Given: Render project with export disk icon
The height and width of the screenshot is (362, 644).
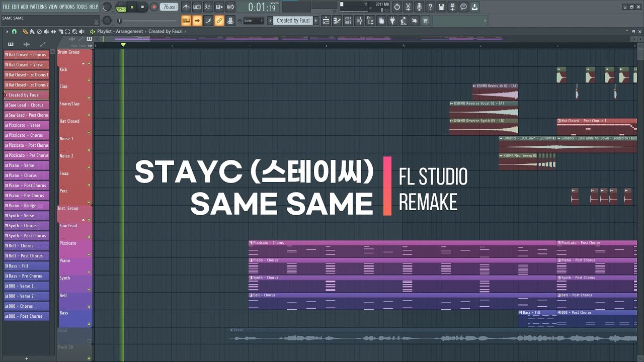Looking at the screenshot, I should pyautogui.click(x=452, y=7).
